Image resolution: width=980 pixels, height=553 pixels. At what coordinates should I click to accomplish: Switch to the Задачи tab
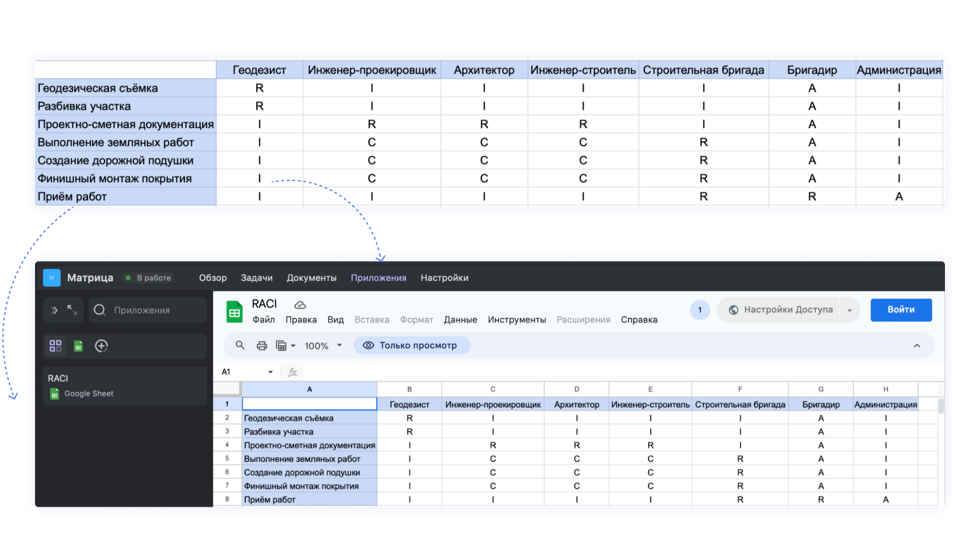[257, 278]
